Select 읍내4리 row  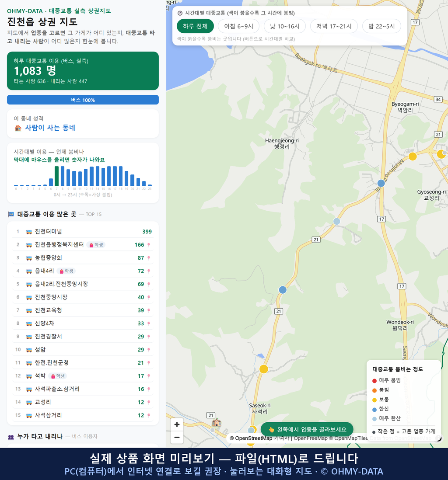tap(83, 271)
